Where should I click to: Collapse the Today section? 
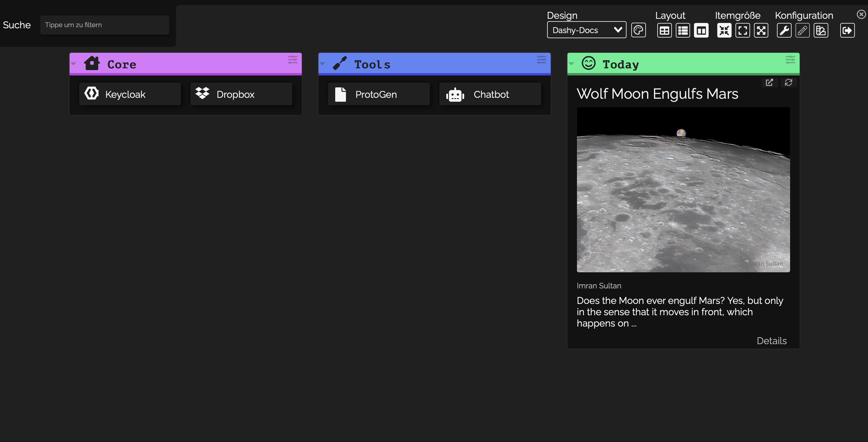click(571, 64)
